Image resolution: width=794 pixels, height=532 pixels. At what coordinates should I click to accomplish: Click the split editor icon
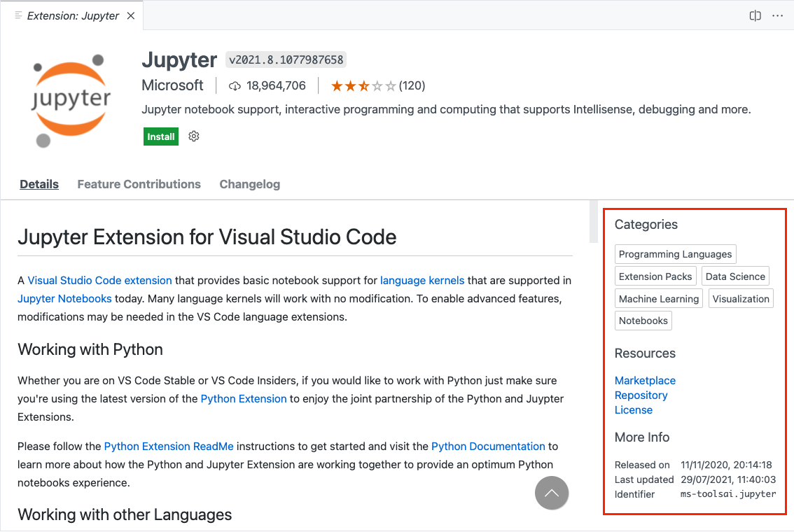coord(755,15)
